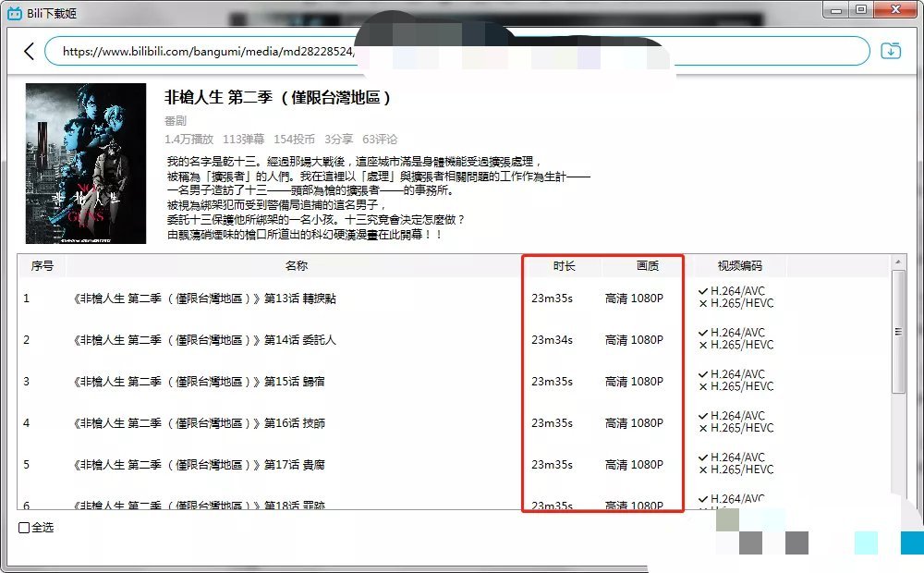
Task: Select the 第13话 轉捩點 episode row
Action: (454, 299)
